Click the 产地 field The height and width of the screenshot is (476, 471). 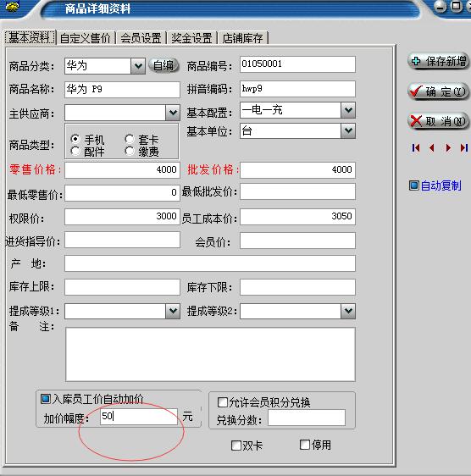(x=210, y=263)
